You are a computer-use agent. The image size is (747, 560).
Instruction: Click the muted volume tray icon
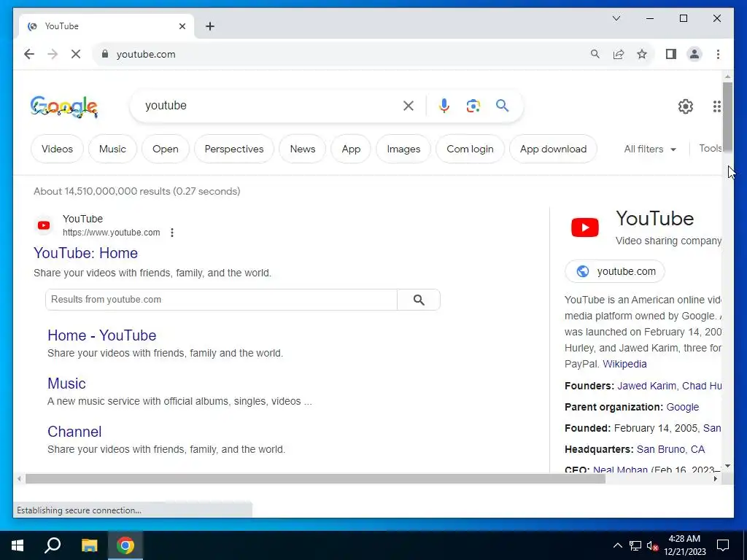tap(653, 545)
